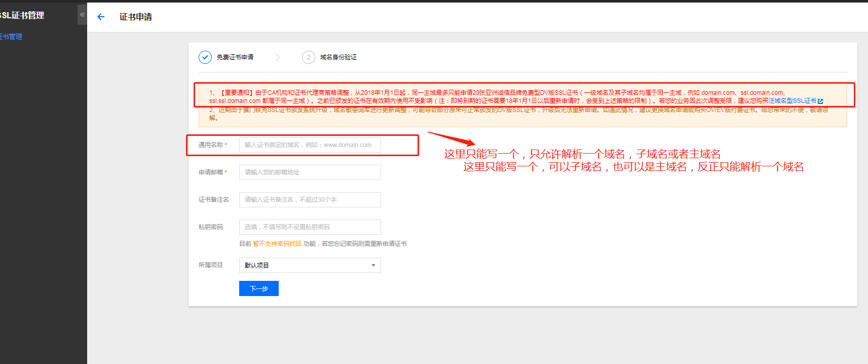This screenshot has height=364, width=868.
Task: Click the step 2 circle icon
Action: point(309,57)
